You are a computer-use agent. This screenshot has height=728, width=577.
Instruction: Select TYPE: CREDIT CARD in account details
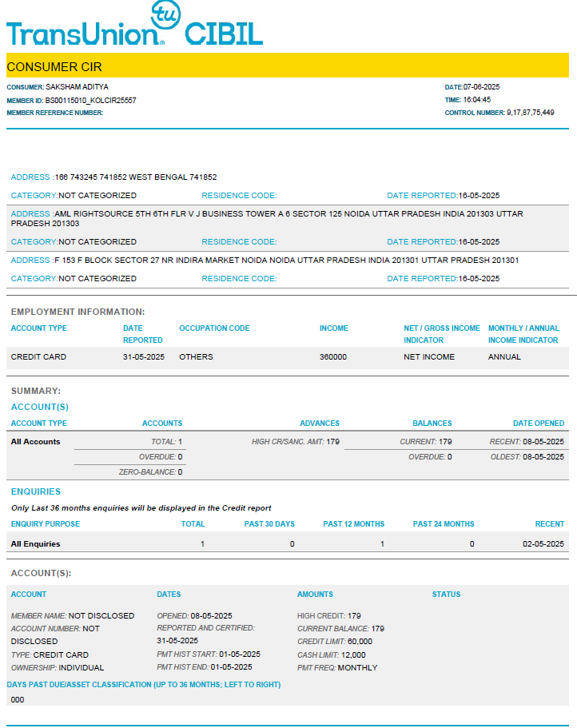point(50,655)
